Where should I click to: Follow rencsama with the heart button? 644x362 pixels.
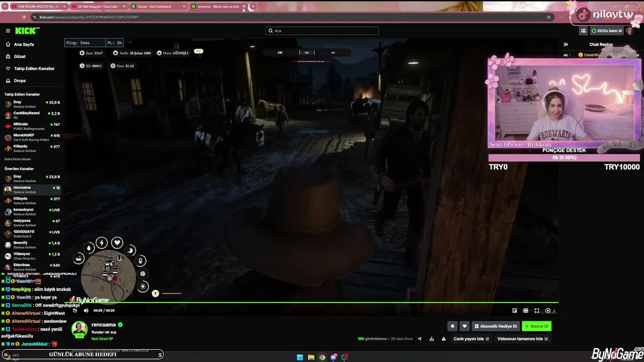(x=464, y=326)
